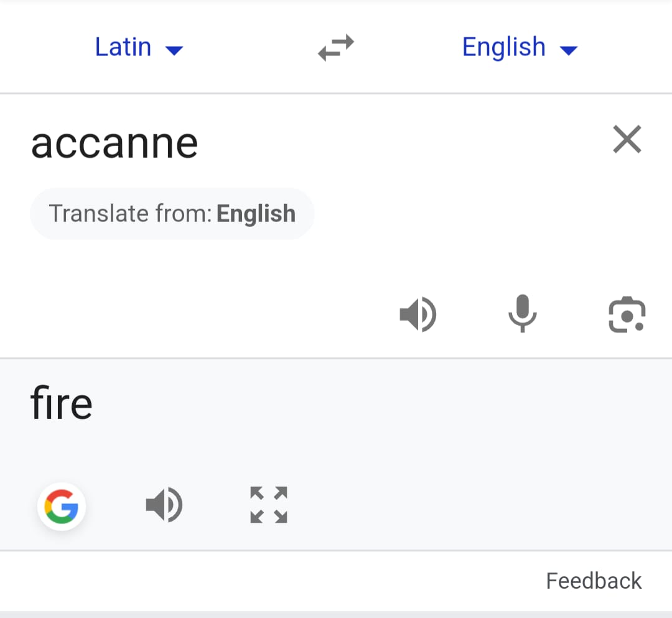
Task: Expand the translation to fullscreen
Action: (269, 505)
